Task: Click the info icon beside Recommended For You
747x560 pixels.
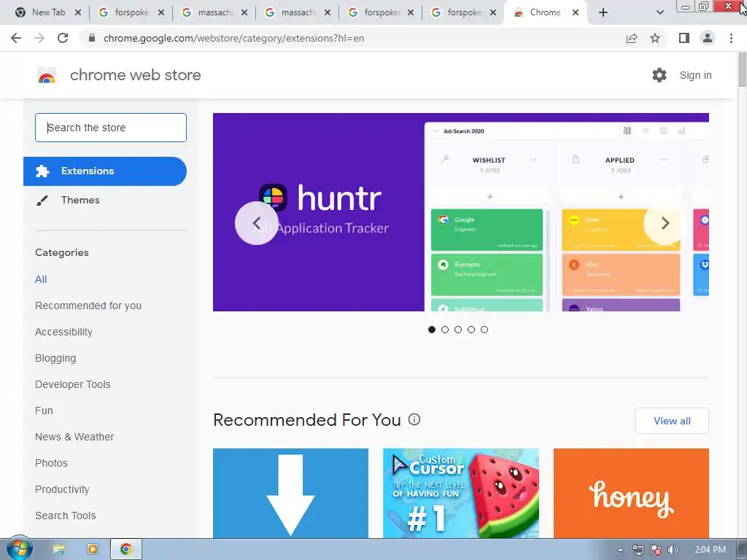Action: (x=414, y=419)
